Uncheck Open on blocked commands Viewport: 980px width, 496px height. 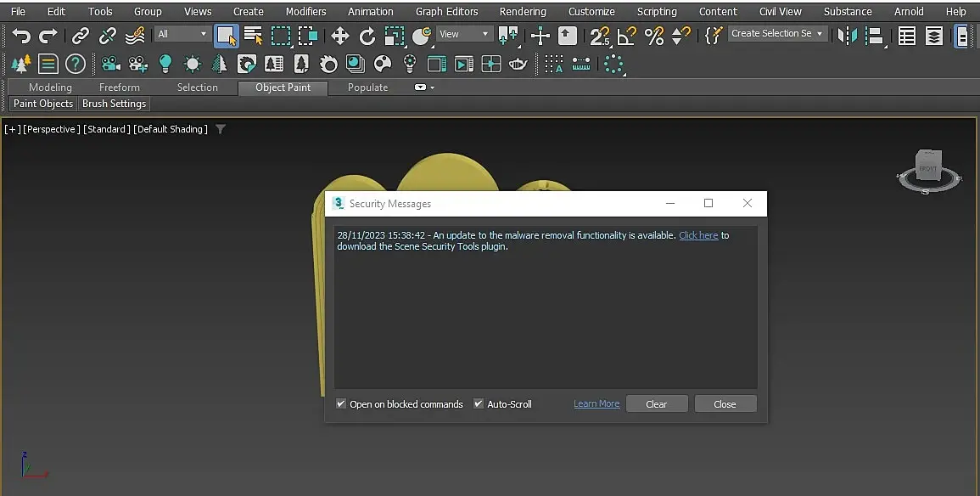pos(341,404)
